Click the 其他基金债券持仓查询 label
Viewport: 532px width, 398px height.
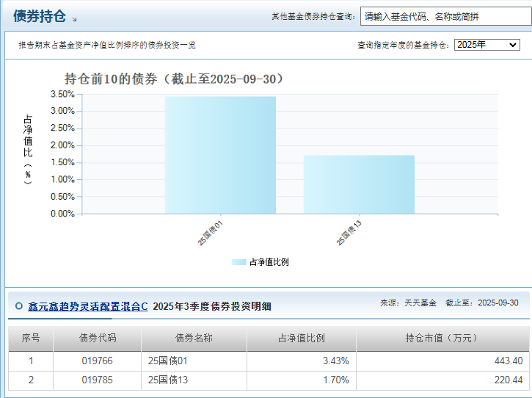313,16
